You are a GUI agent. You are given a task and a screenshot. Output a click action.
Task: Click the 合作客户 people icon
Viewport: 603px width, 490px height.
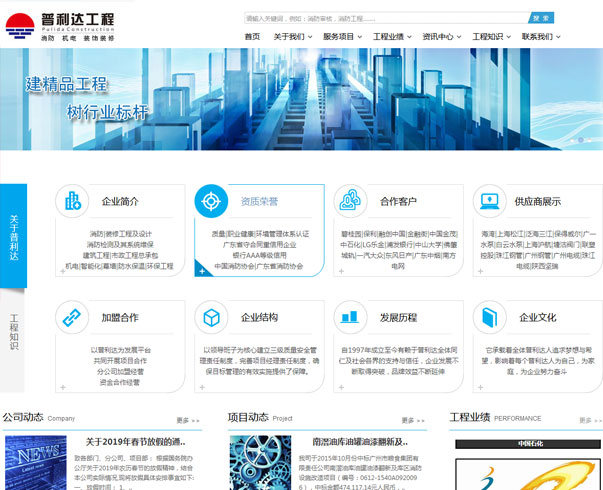coord(350,201)
